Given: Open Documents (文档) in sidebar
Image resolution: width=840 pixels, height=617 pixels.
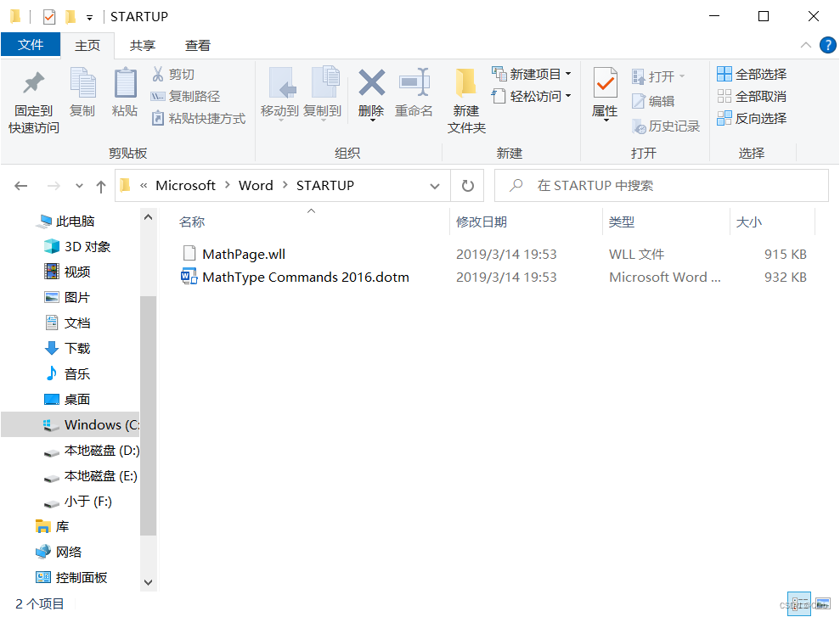Looking at the screenshot, I should coord(67,323).
